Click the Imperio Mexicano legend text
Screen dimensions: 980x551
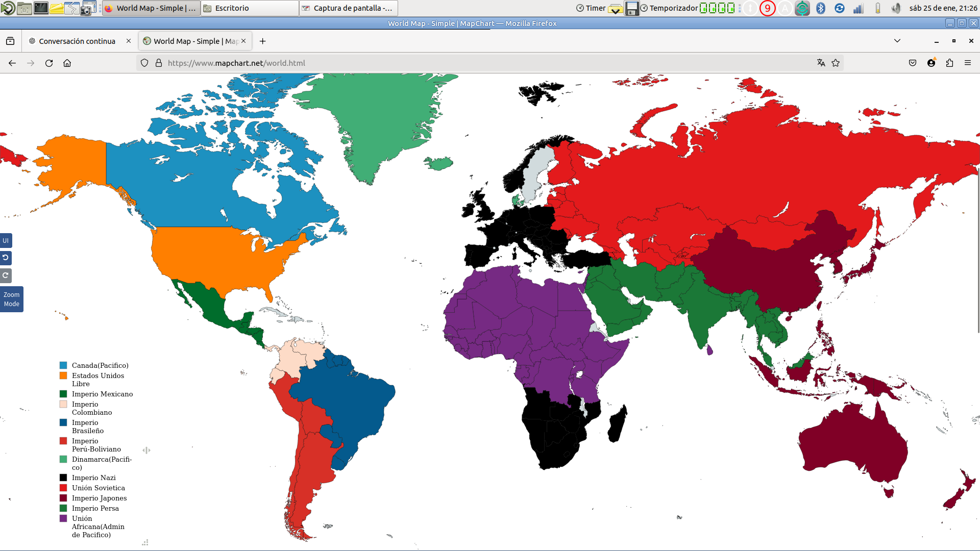(102, 394)
